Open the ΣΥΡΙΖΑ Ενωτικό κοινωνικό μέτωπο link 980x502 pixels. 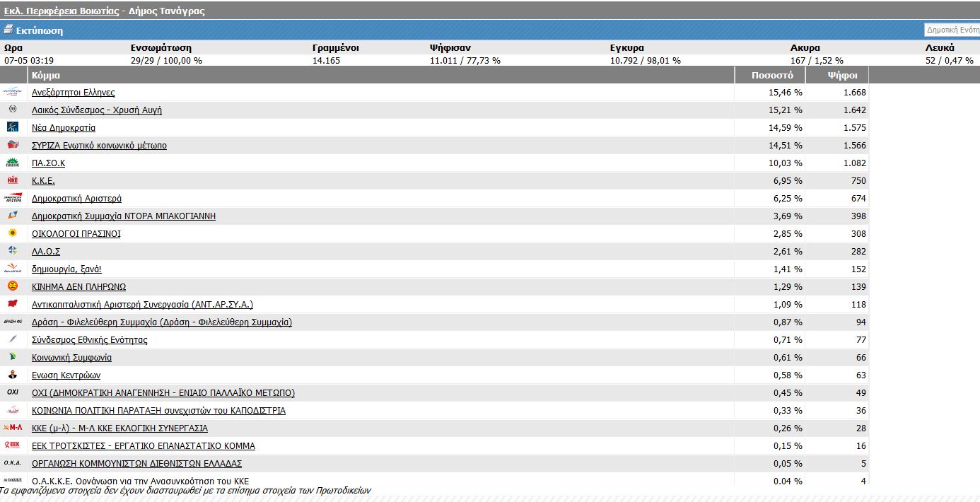100,146
